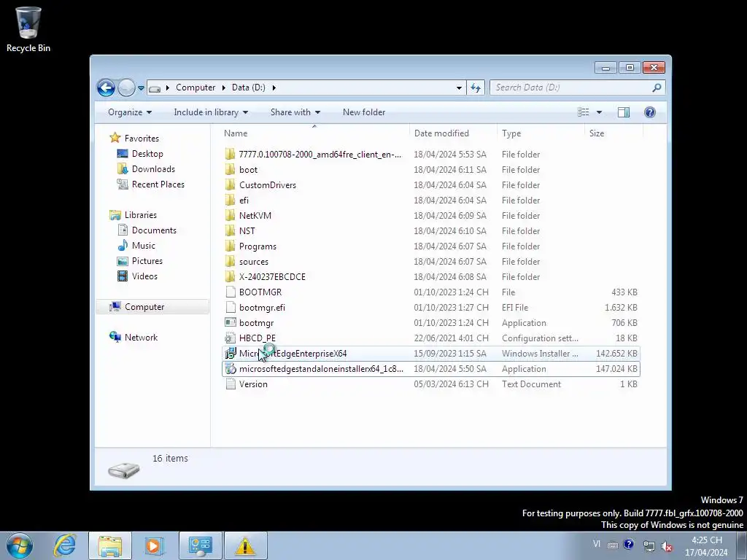
Task: Select the Pictures library
Action: [147, 261]
